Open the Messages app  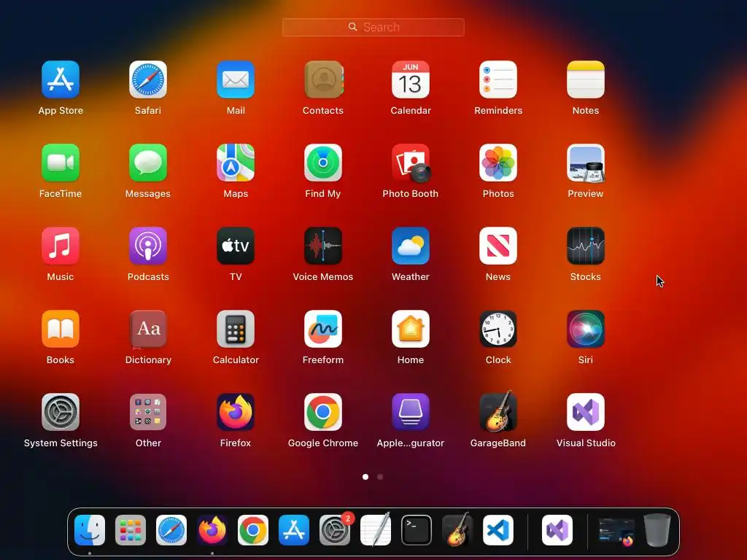148,163
